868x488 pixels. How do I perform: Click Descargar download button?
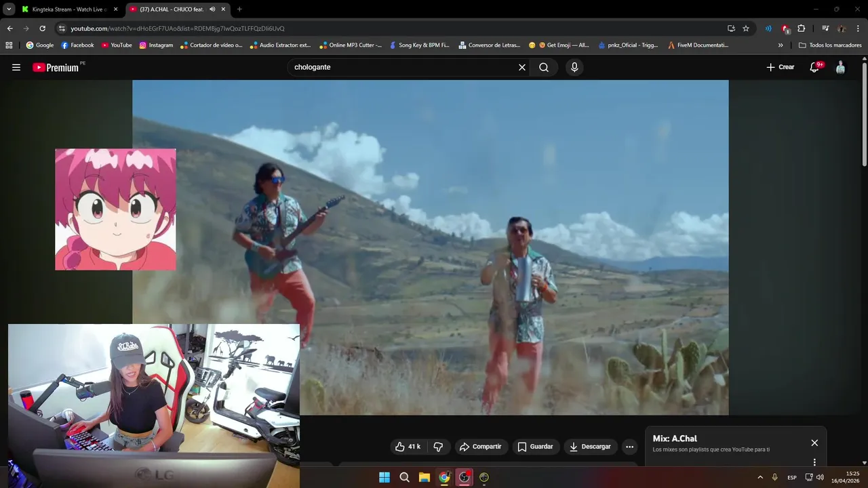[590, 447]
